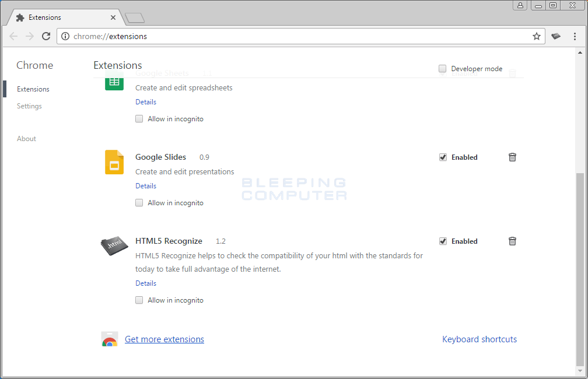
Task: Open Details for HTML5 Recognize
Action: point(146,283)
